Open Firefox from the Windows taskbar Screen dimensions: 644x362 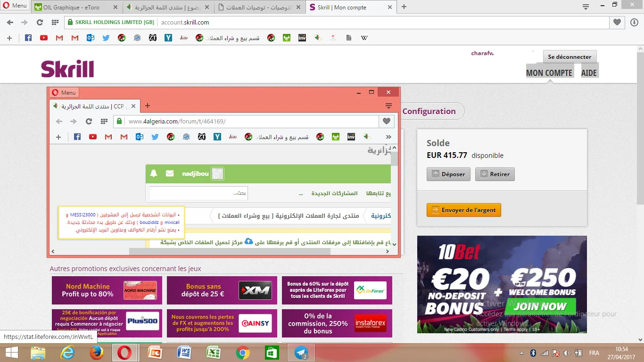(97, 353)
